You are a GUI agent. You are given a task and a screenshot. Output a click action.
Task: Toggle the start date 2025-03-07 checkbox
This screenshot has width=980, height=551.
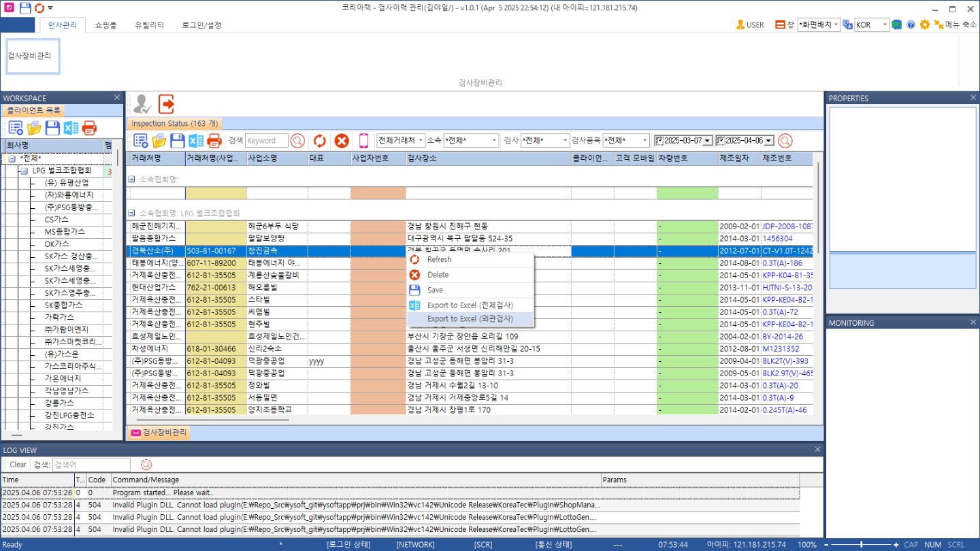pos(659,141)
